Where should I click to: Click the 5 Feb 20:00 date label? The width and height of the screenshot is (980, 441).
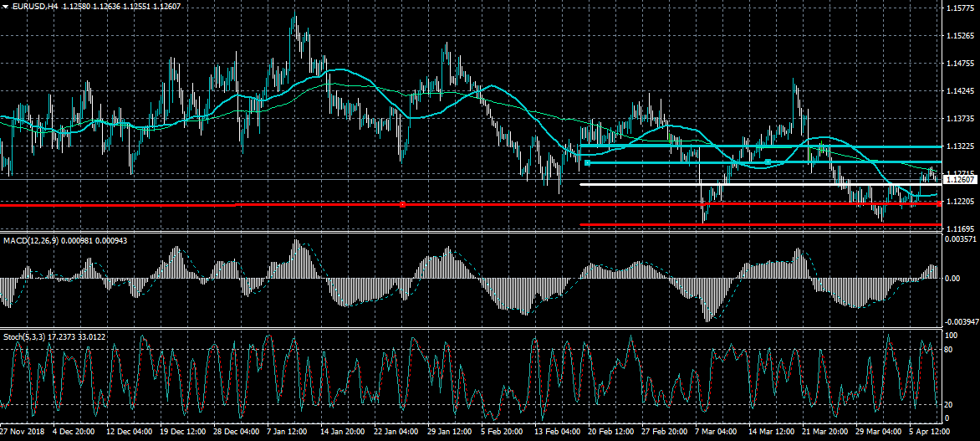502,433
